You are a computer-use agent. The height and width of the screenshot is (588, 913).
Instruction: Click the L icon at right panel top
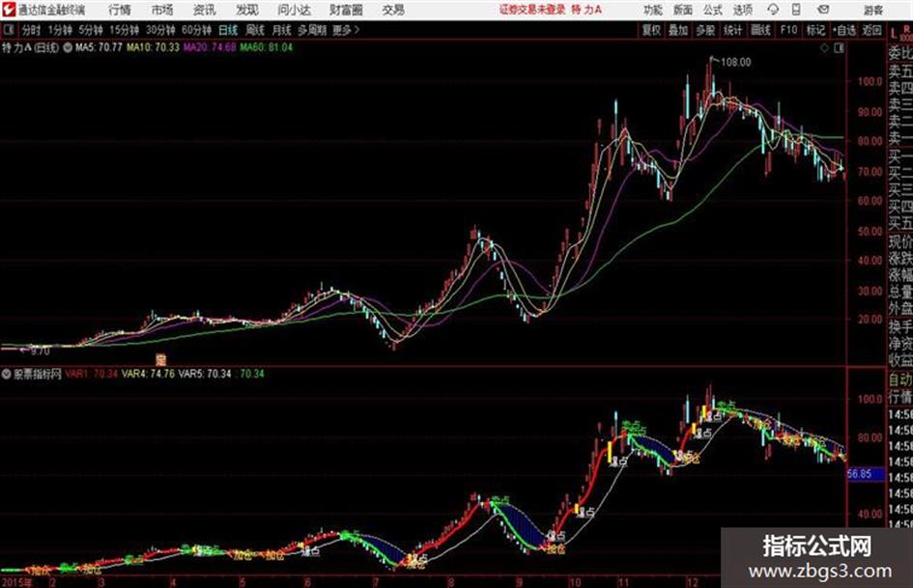pyautogui.click(x=894, y=33)
